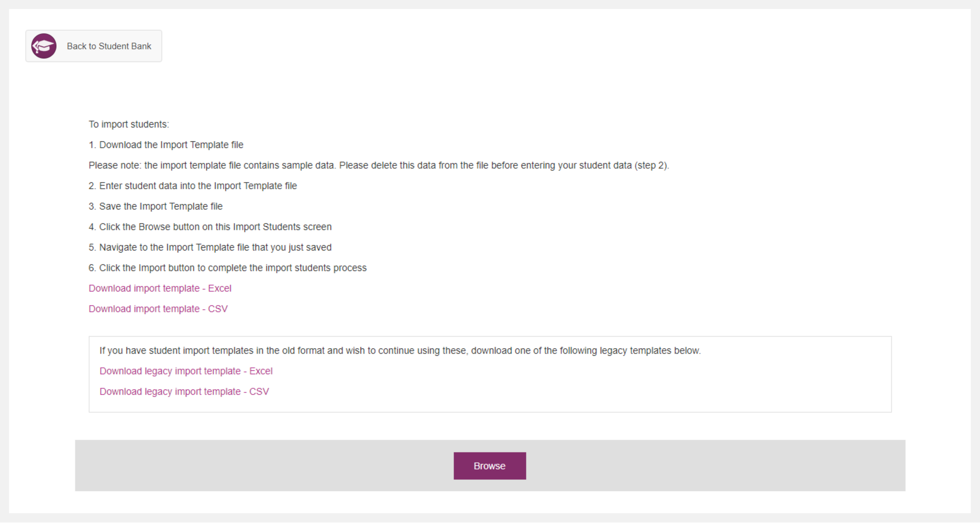Click the gray bar right of Browse
980x523 pixels.
coord(716,466)
